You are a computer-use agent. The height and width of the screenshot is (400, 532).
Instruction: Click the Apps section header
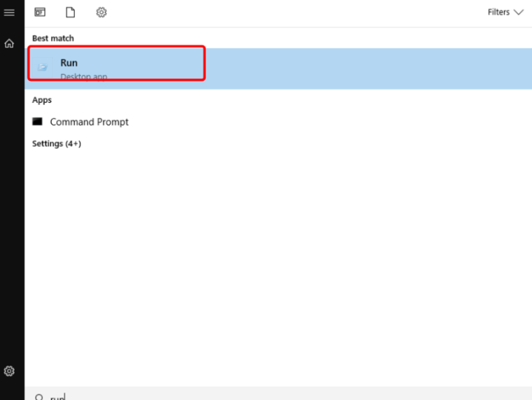tap(42, 100)
